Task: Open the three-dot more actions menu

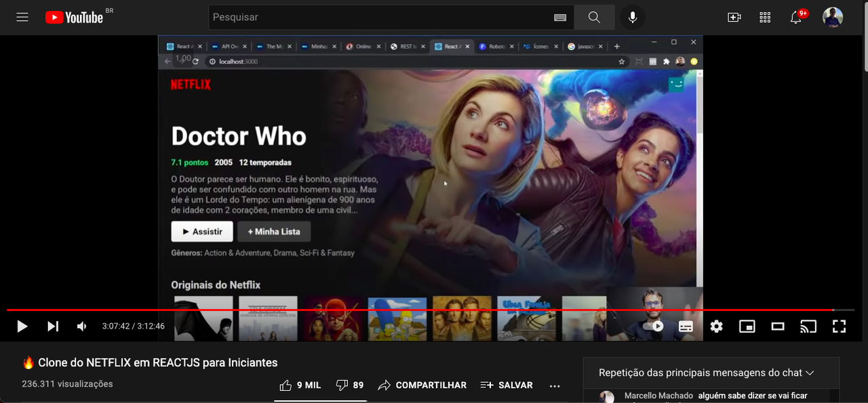Action: click(555, 385)
